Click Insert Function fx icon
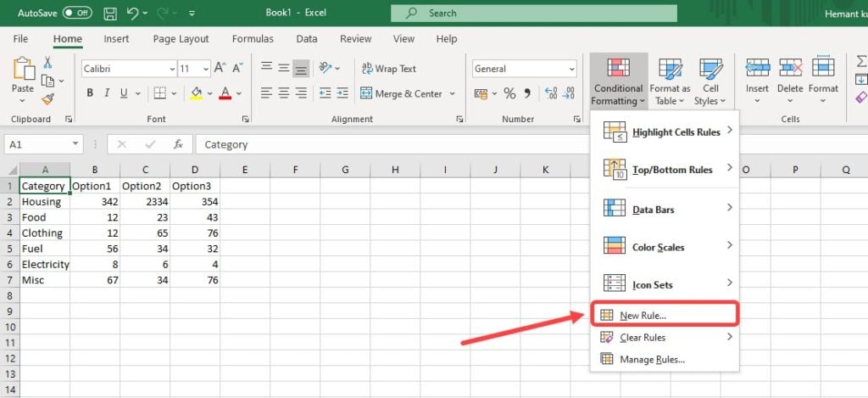This screenshot has width=868, height=398. point(178,144)
